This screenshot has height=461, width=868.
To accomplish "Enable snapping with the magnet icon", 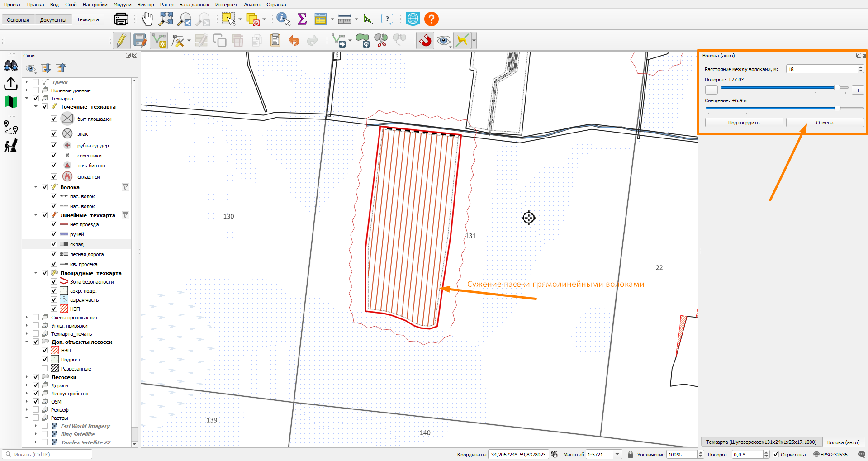I will click(x=425, y=41).
